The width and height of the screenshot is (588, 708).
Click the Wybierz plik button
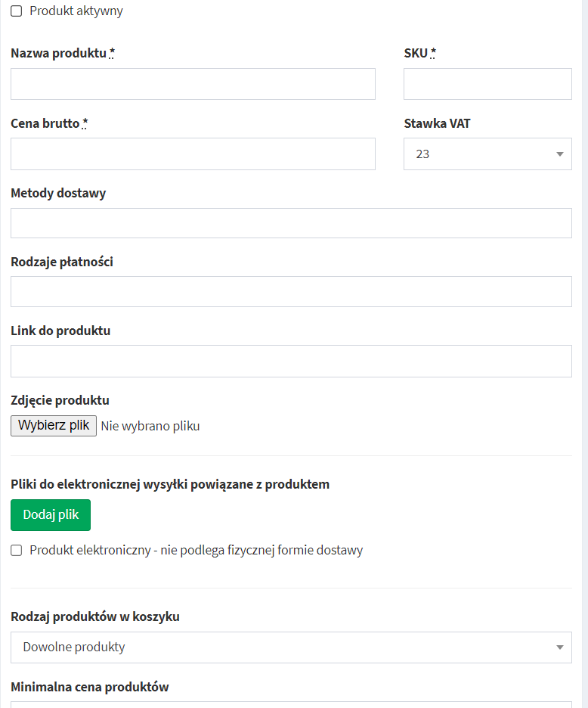pos(54,425)
